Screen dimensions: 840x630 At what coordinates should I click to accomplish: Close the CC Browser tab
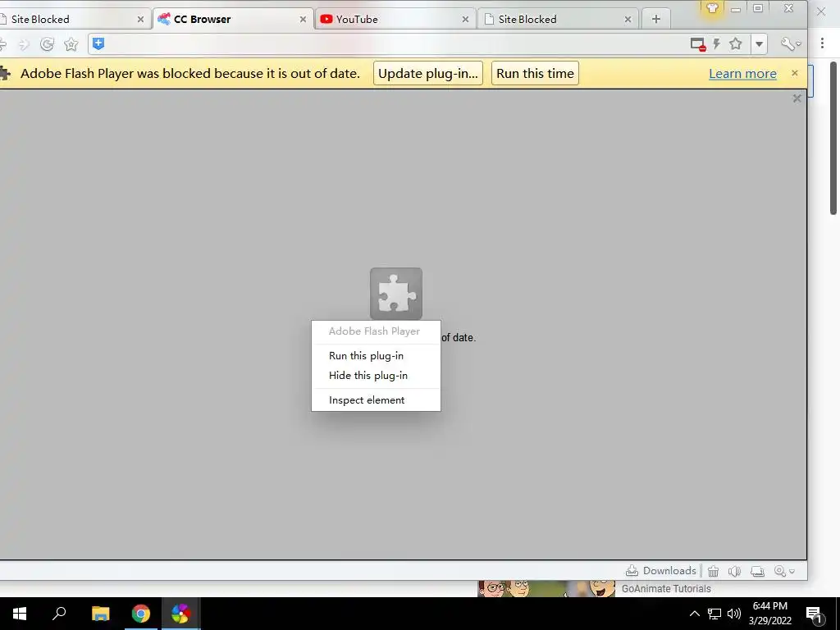click(x=303, y=20)
